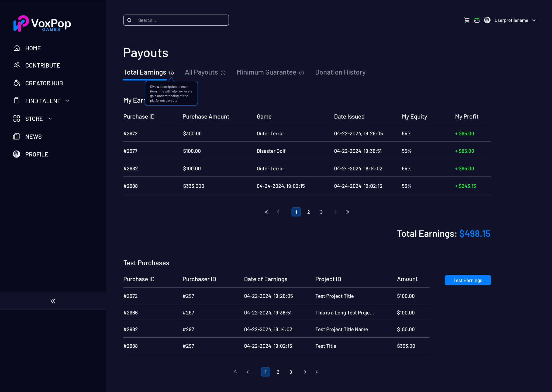Open NEWS in the sidebar menu

click(33, 136)
